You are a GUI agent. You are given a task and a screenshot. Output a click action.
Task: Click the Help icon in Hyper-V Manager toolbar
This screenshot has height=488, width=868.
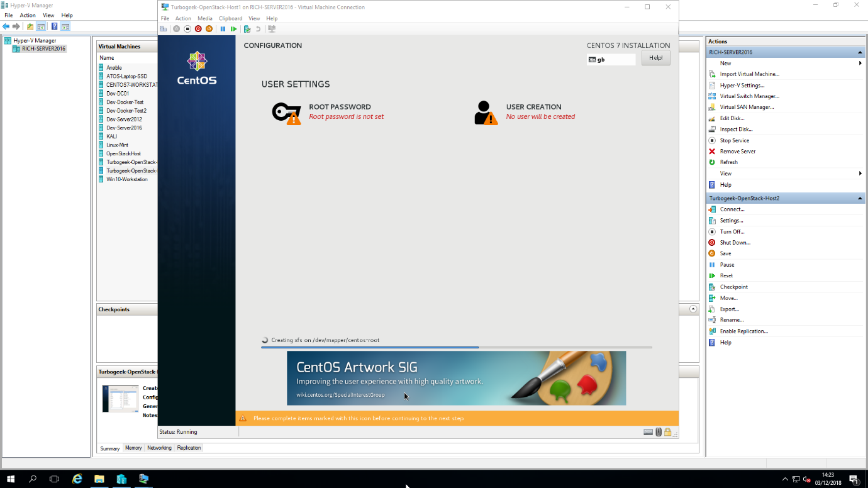coord(55,26)
